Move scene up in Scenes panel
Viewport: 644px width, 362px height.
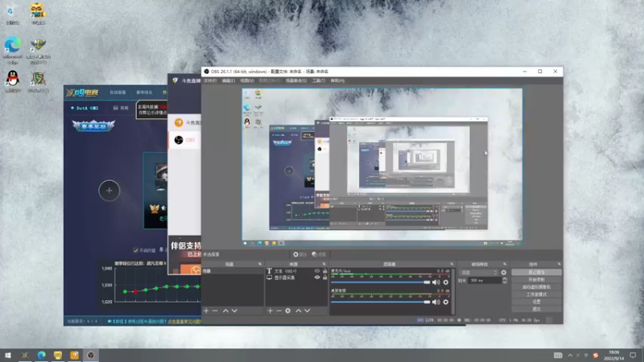pos(225,311)
